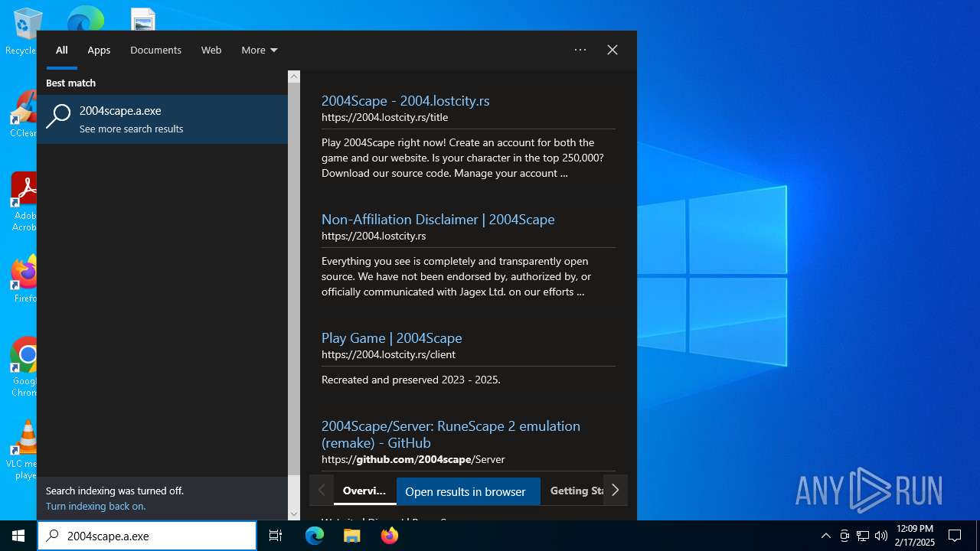Viewport: 980px width, 551px height.
Task: Open the Play Game | 2004Scape link
Action: pos(391,337)
